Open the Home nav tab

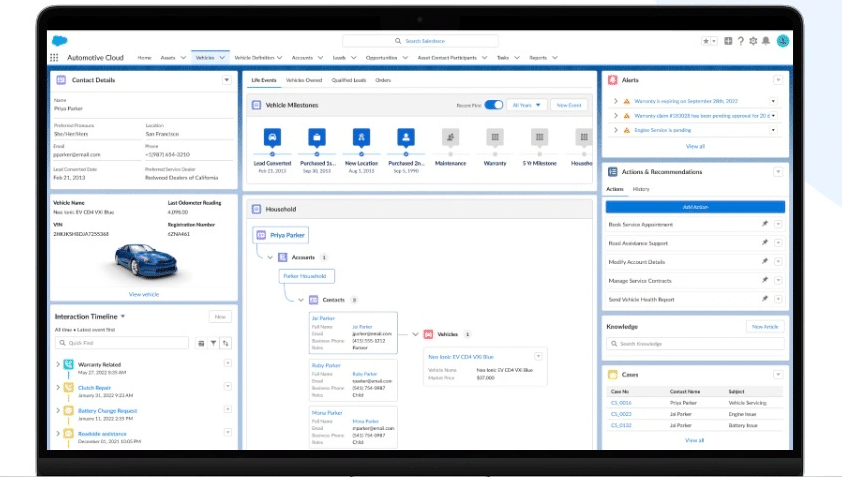click(x=144, y=57)
